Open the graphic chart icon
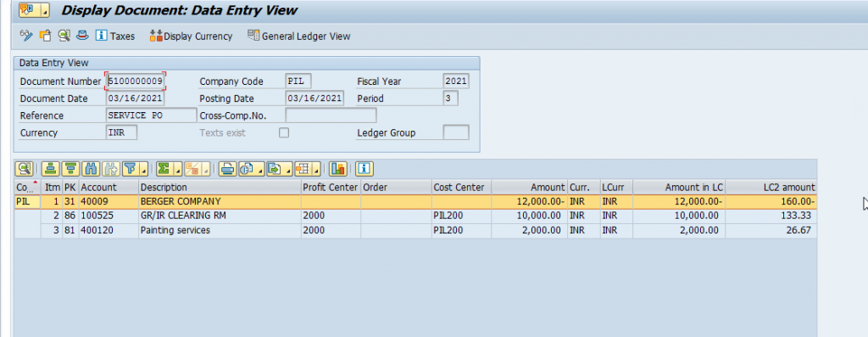This screenshot has width=868, height=337. pos(337,168)
